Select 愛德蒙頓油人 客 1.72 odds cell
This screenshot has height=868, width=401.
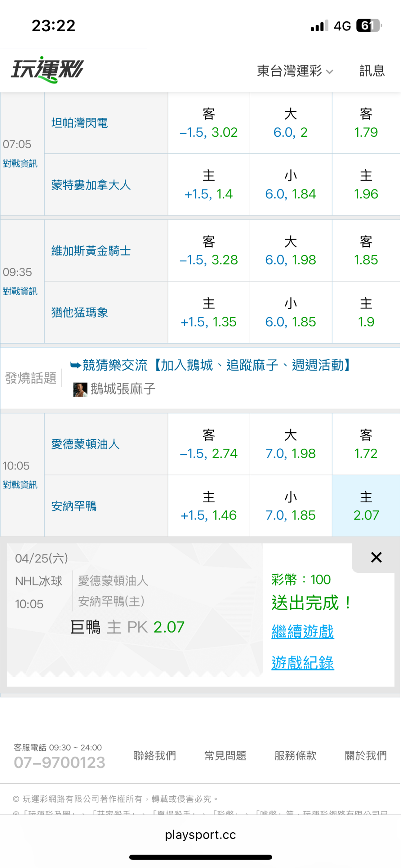point(366,444)
